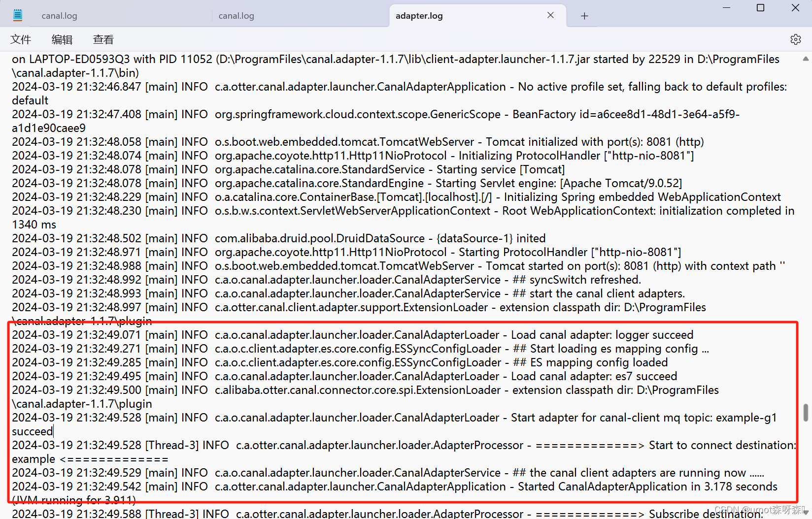
Task: Click text 'Tomcat initialized with port(s): 8081 (http)'
Action: 595,142
